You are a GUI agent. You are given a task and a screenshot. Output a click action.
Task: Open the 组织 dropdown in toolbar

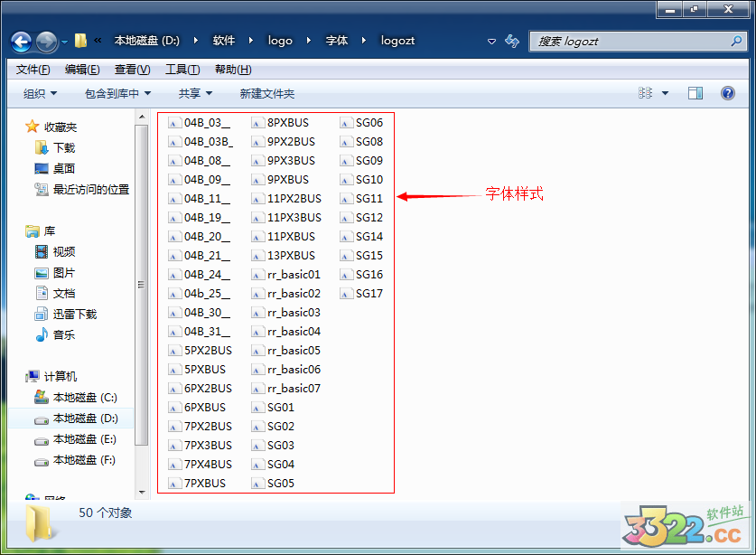click(x=40, y=94)
